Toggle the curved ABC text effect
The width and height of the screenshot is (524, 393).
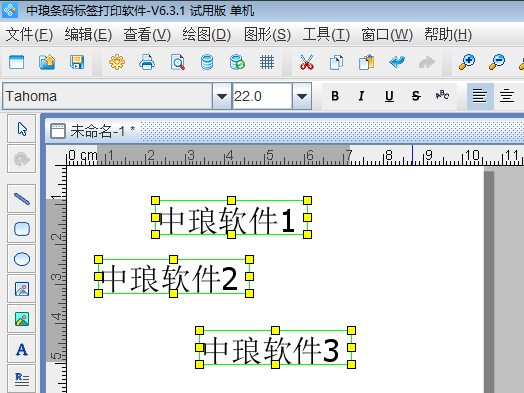tap(442, 96)
